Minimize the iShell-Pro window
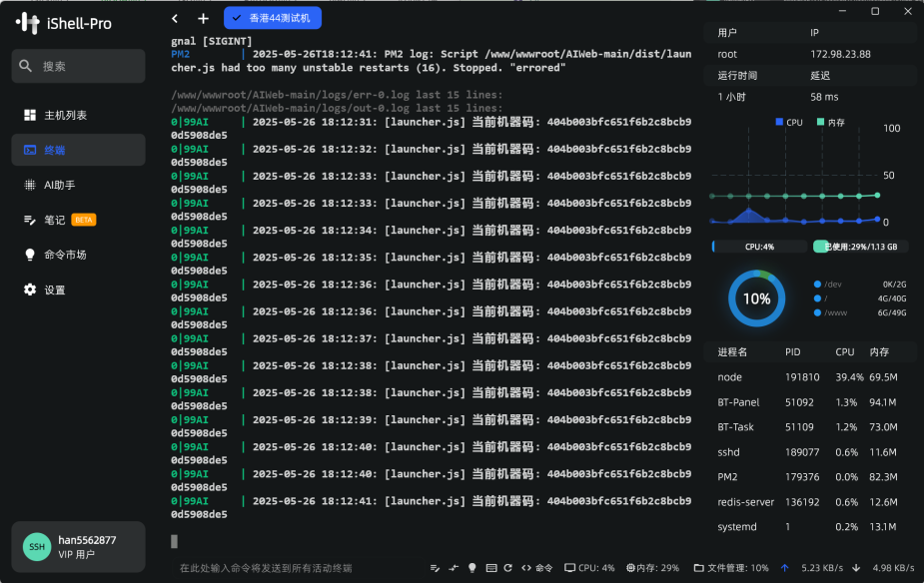The image size is (924, 583). tap(842, 11)
